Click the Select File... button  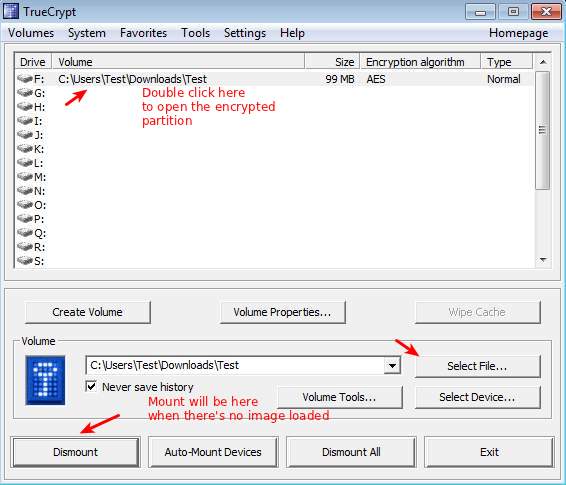pyautogui.click(x=477, y=366)
